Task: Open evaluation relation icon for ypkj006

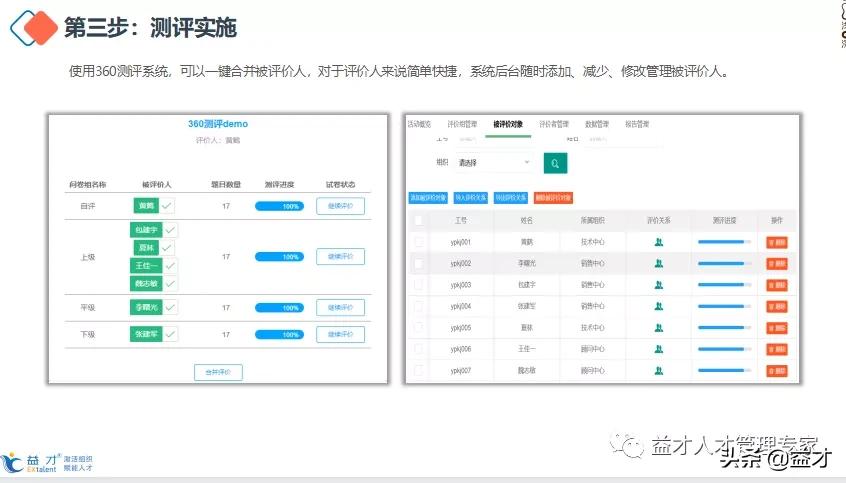Action: coord(658,349)
